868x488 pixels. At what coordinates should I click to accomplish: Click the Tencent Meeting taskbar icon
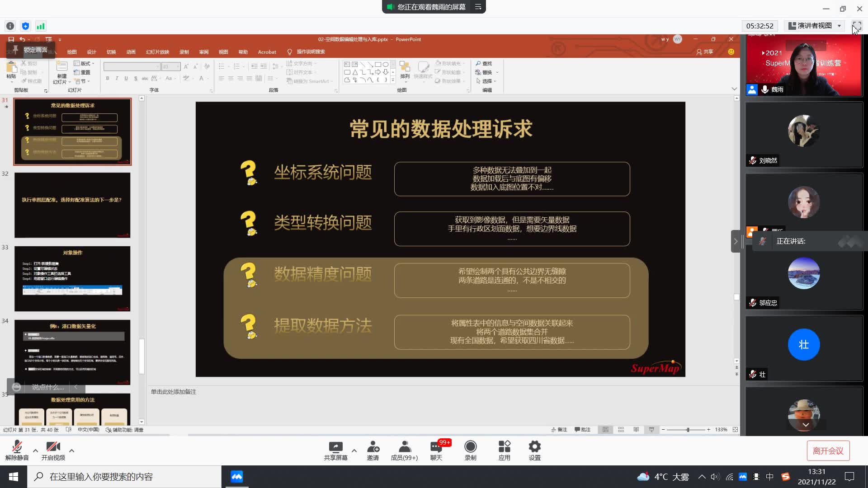(237, 477)
